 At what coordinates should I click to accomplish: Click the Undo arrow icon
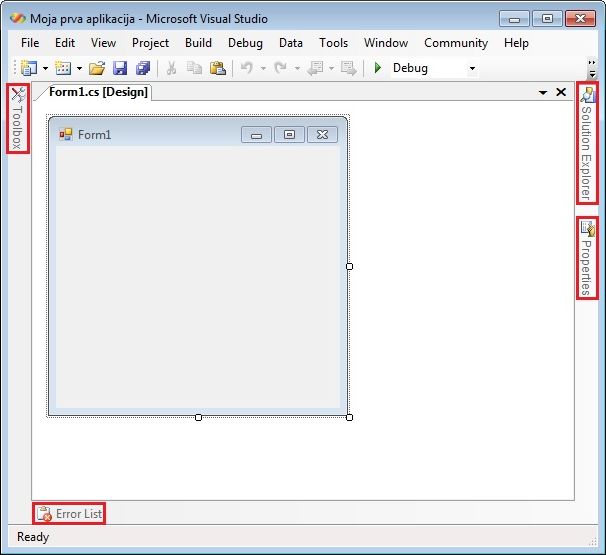(x=247, y=68)
